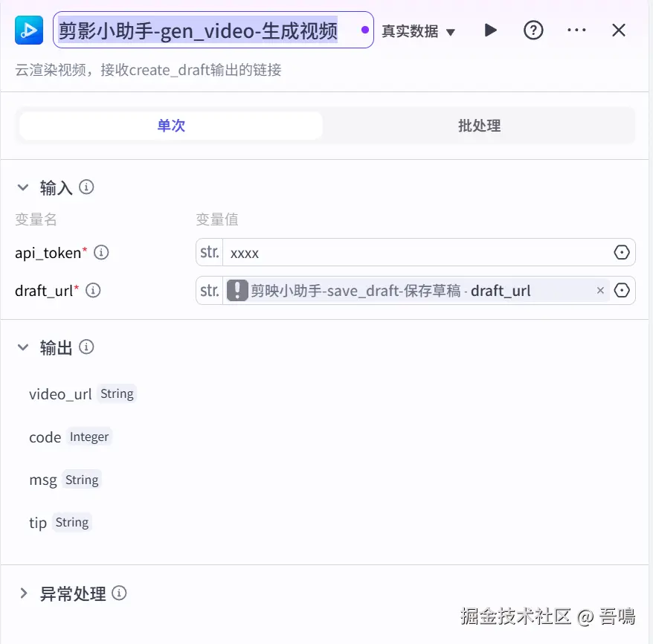Click the String type tag of video_url
The width and height of the screenshot is (653, 644).
(x=117, y=393)
